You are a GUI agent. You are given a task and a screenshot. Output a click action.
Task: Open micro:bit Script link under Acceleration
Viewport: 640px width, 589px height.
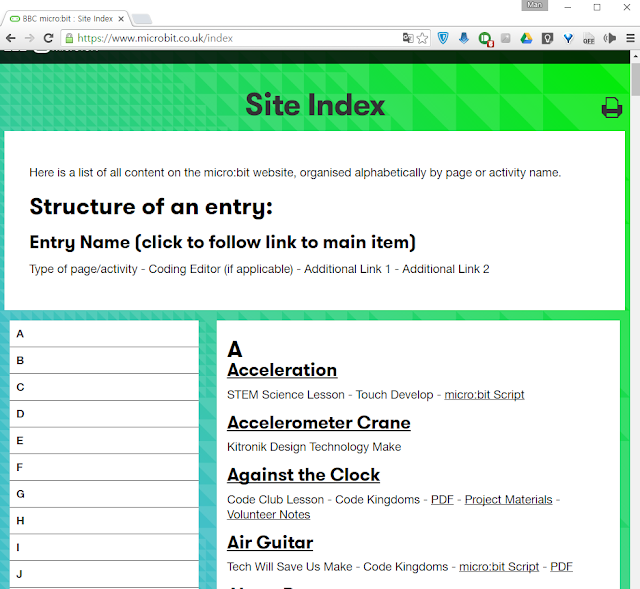click(x=484, y=395)
